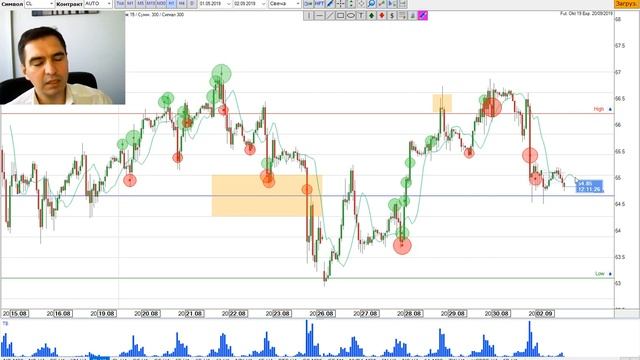This screenshot has height=360, width=640.
Task: Select the M1 timeframe button
Action: [x=130, y=4]
